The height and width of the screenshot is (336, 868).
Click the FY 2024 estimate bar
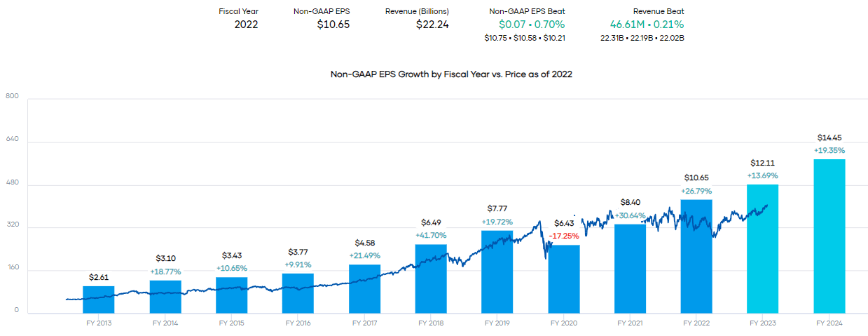[x=829, y=236]
